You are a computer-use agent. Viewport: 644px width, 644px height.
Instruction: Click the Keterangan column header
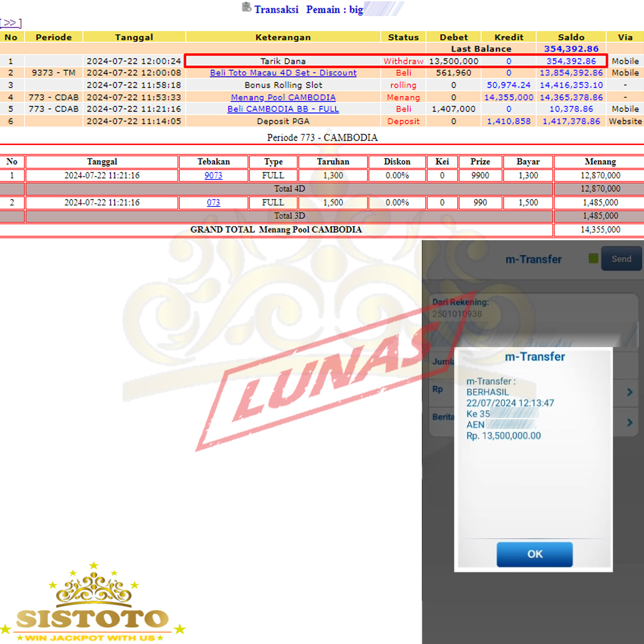click(283, 37)
